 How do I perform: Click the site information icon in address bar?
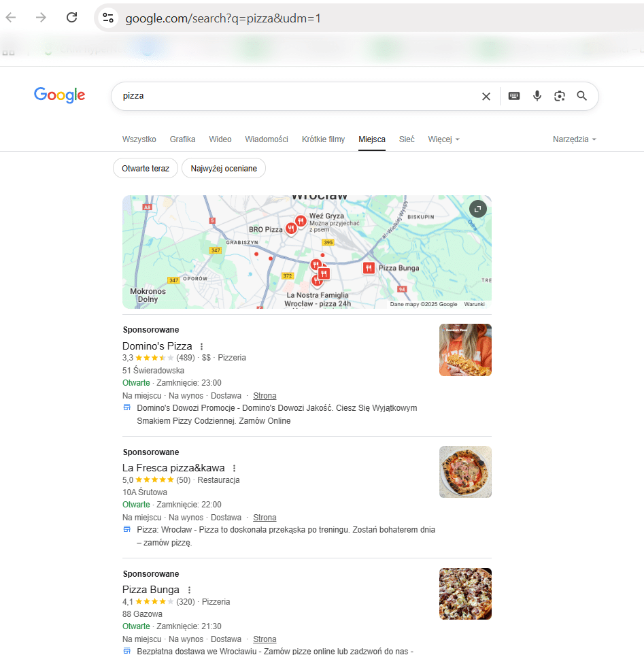[x=108, y=18]
